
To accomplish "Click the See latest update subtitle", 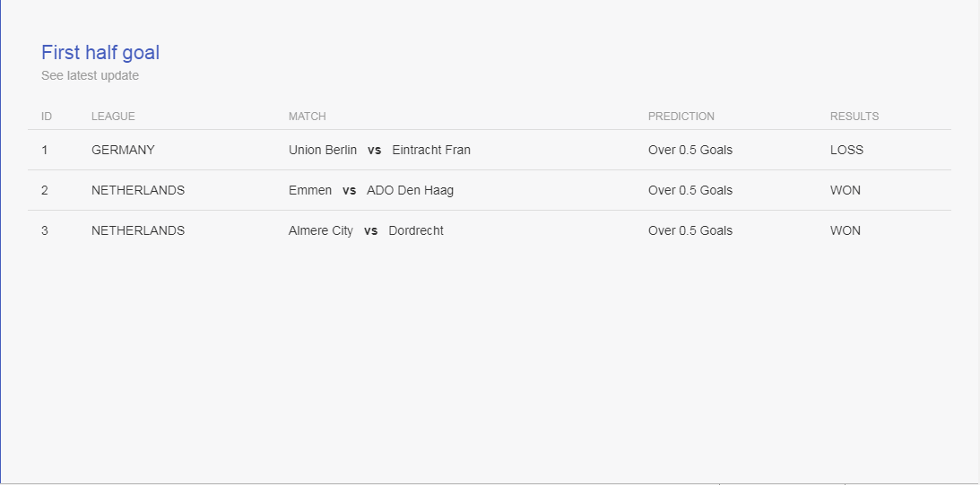I will click(90, 75).
